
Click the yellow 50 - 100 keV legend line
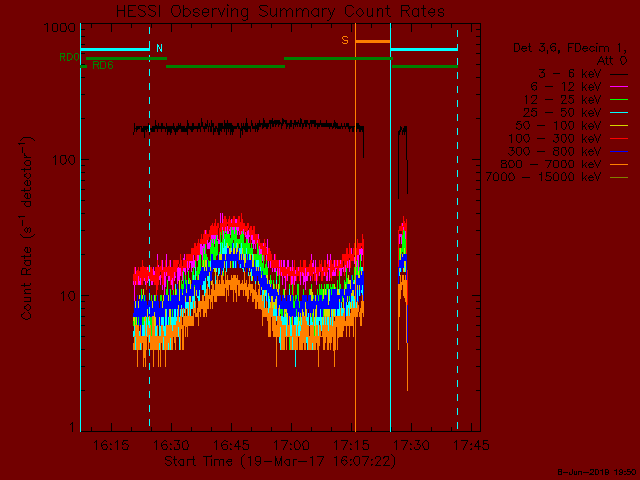click(x=619, y=126)
